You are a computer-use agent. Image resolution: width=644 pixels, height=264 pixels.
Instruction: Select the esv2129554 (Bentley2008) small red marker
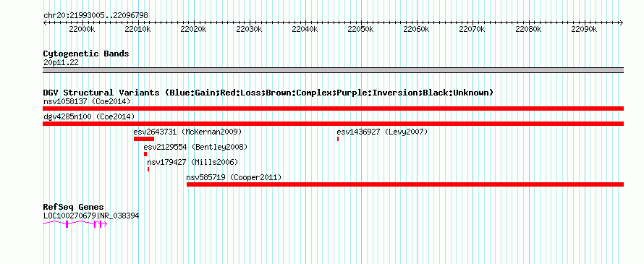[x=145, y=154]
